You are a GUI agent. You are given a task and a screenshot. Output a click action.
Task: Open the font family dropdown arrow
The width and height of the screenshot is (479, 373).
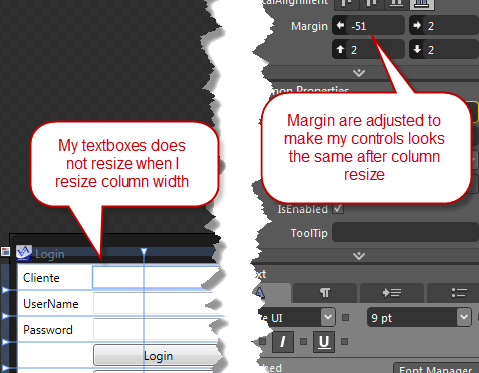coord(328,317)
